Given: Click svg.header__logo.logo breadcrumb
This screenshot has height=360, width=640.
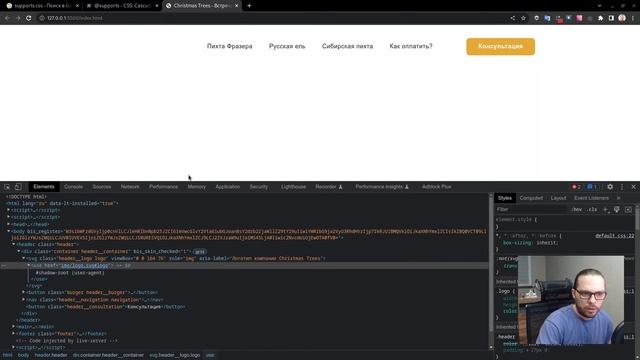Looking at the screenshot, I should tap(175, 355).
